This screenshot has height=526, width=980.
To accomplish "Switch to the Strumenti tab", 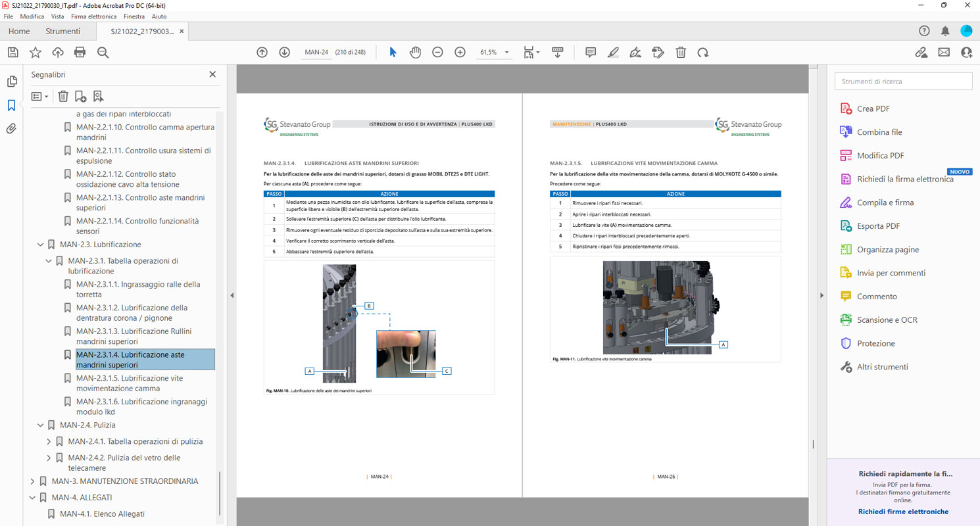I will (63, 31).
